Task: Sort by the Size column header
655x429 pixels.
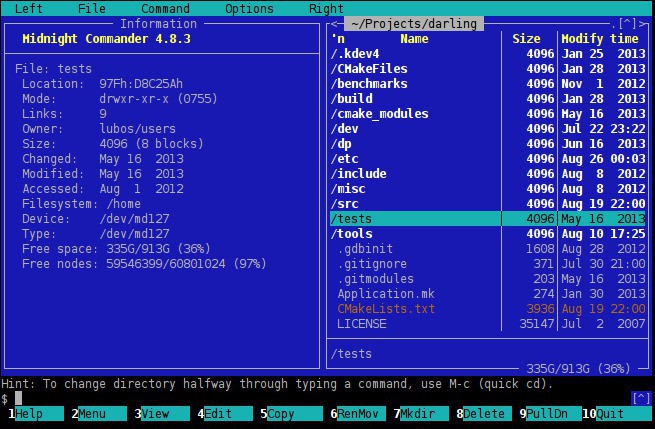Action: 526,39
